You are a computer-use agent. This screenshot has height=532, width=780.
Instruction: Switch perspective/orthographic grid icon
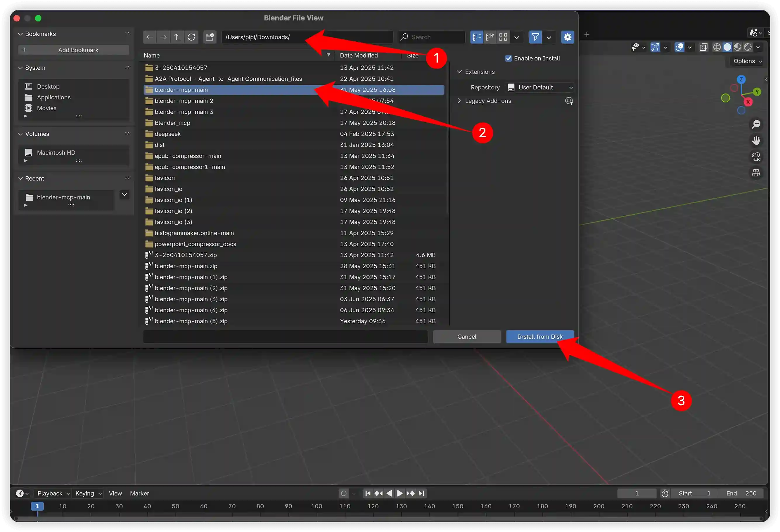click(x=756, y=173)
